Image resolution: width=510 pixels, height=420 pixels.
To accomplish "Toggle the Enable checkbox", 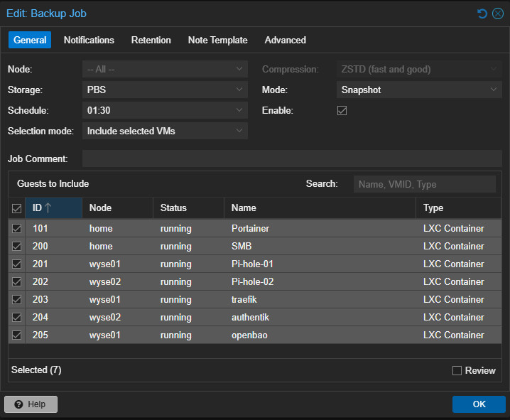I will (342, 111).
